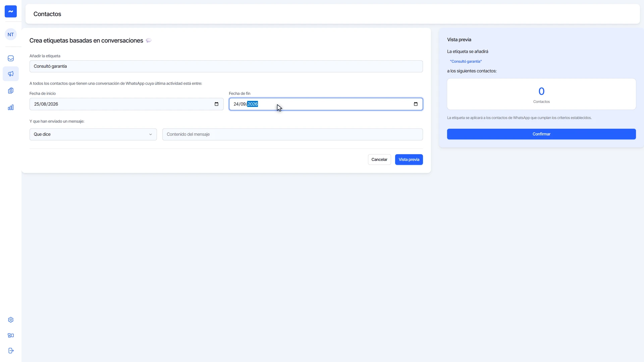Click the Confirmar button
This screenshot has width=644, height=362.
(x=541, y=134)
